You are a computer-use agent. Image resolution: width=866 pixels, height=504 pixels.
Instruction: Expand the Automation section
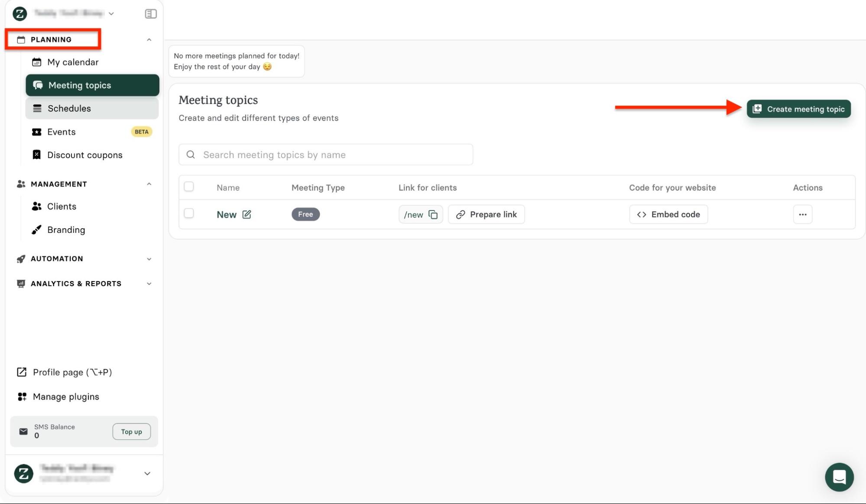click(x=149, y=259)
